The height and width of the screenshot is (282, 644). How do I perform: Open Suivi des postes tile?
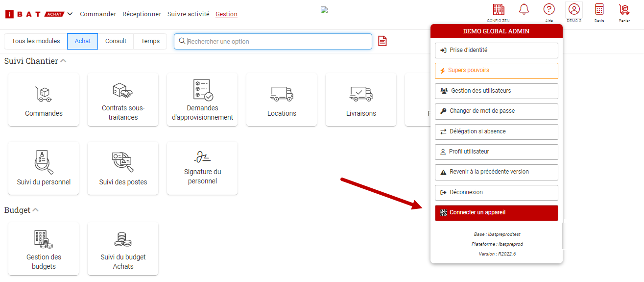pos(123,168)
